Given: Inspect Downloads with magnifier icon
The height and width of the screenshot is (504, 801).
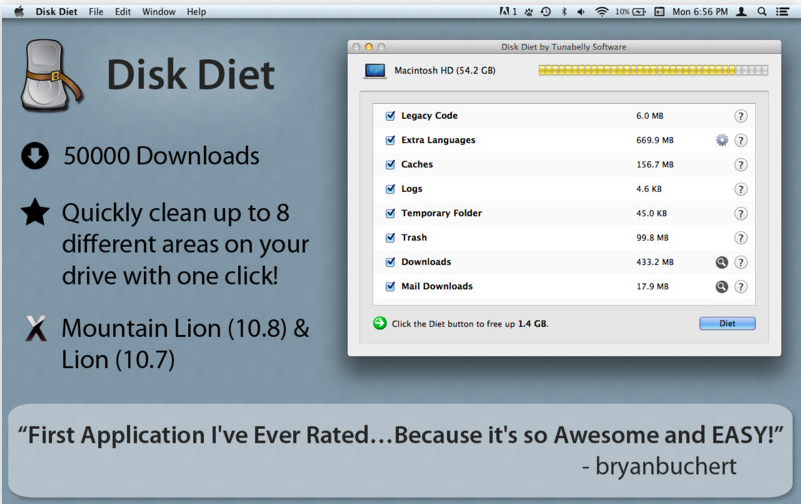Looking at the screenshot, I should (721, 262).
